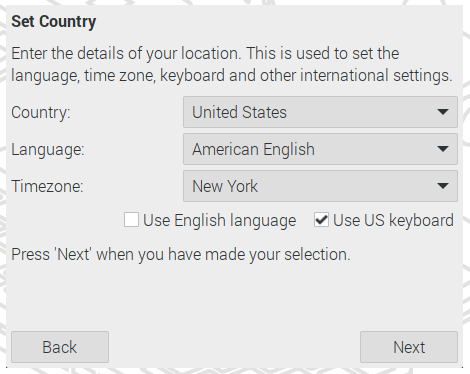The image size is (470, 374).
Task: Click the 'Use English language' label text
Action: pyautogui.click(x=220, y=221)
